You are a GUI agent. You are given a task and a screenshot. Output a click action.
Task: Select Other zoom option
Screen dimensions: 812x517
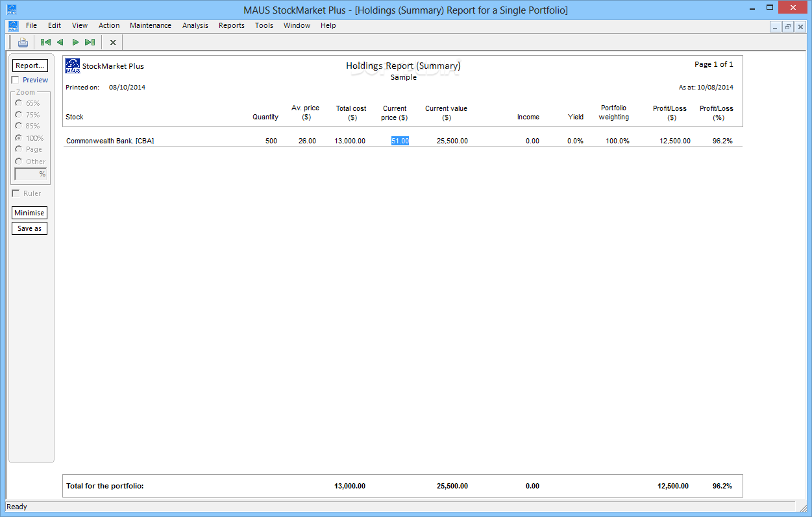tap(18, 162)
